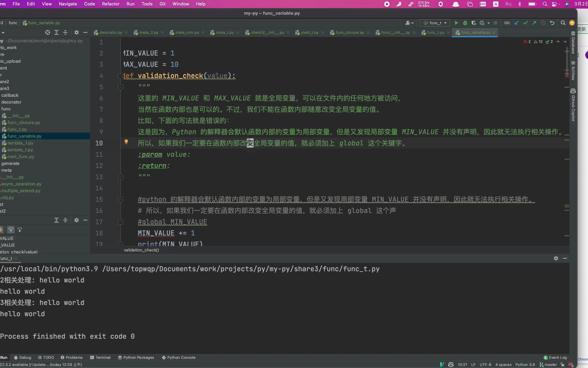This screenshot has width=588, height=368.
Task: Click the 12 warnings indicator
Action: click(x=538, y=42)
